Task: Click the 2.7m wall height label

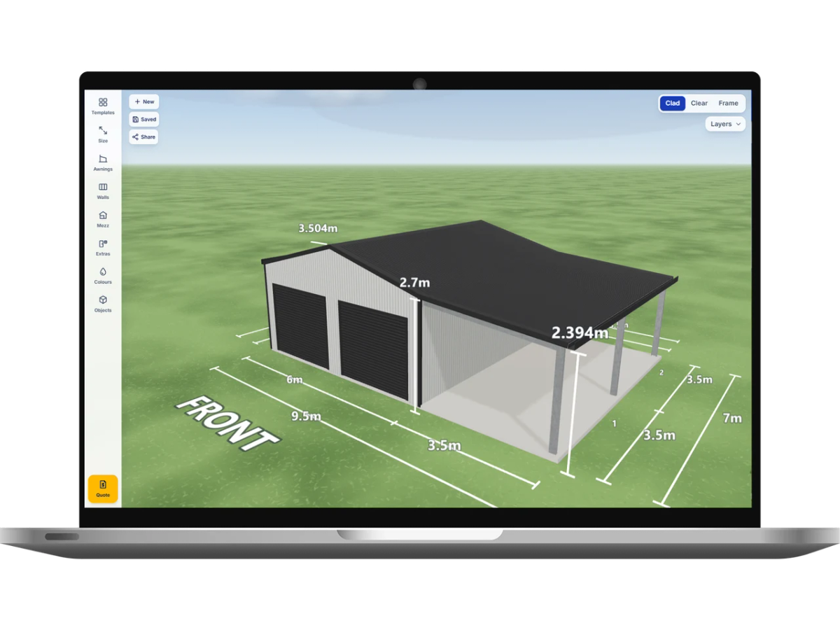Action: (x=414, y=283)
